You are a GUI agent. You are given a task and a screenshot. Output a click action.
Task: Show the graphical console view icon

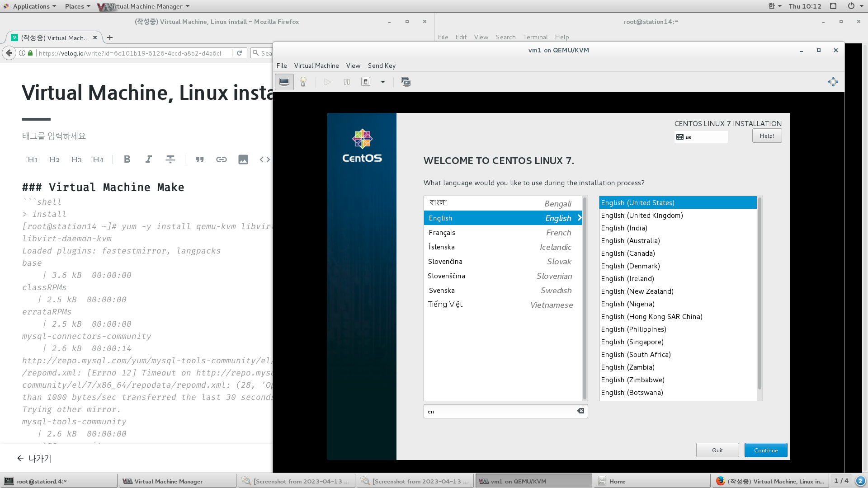click(x=284, y=82)
